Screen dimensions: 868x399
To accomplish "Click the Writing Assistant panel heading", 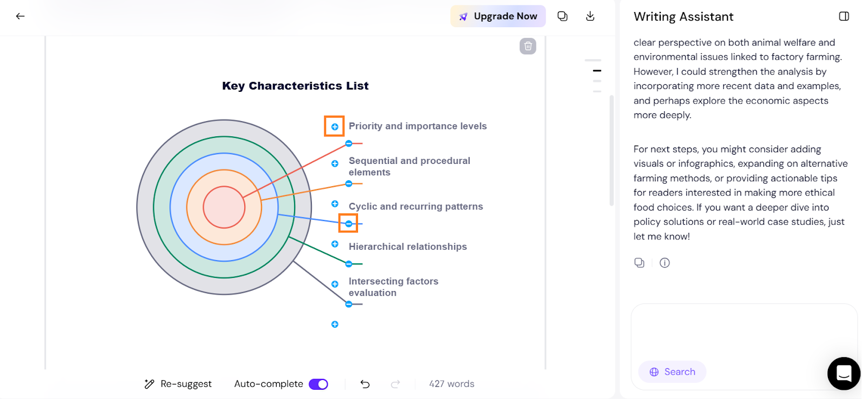I will click(684, 17).
